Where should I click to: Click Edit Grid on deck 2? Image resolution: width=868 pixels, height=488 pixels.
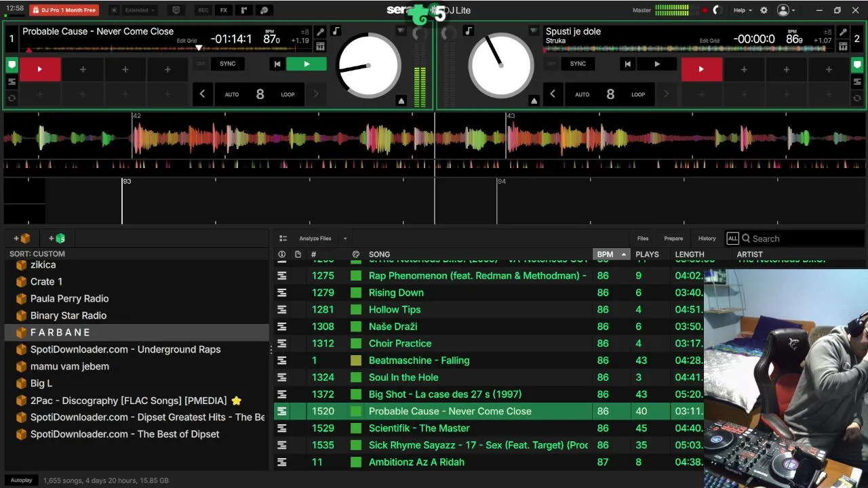[x=709, y=41]
